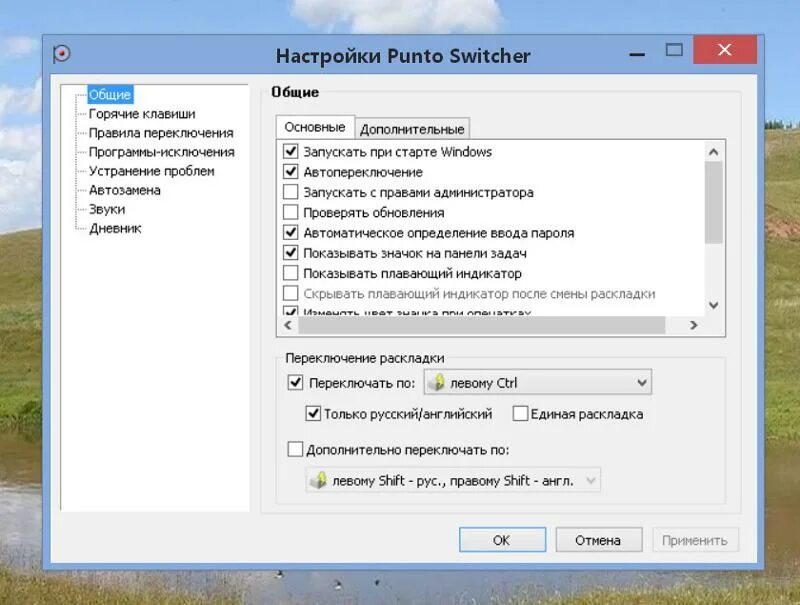This screenshot has height=605, width=800.
Task: Click the horizontal scrollbar left arrow
Action: click(x=288, y=325)
